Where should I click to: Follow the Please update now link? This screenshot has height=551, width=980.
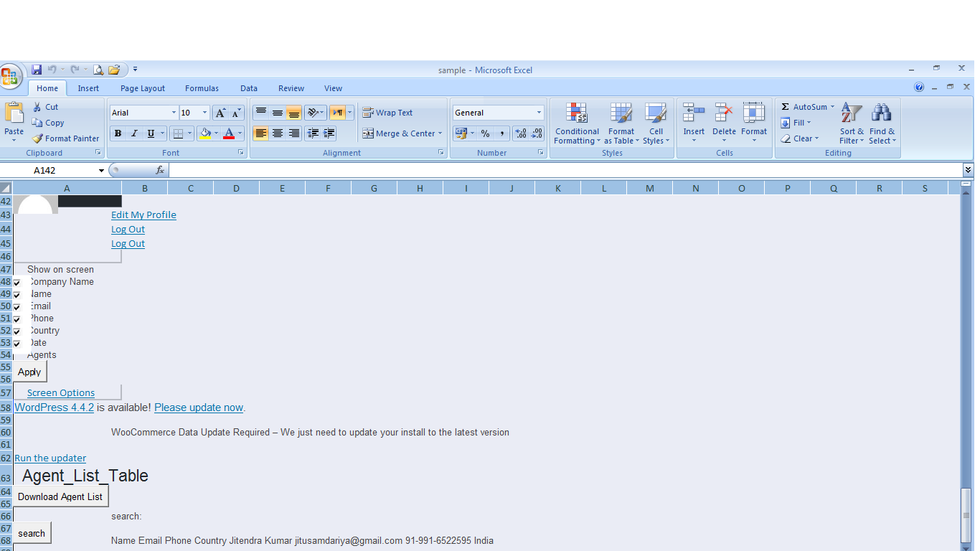(x=199, y=408)
